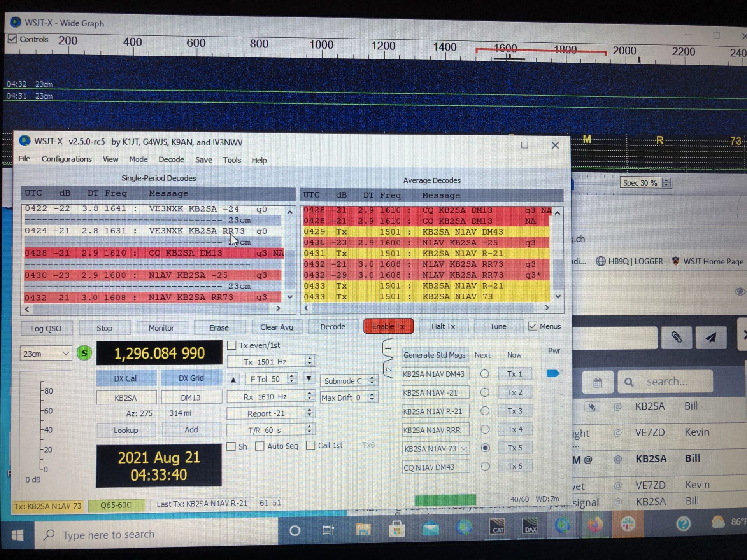Toggle the Sh checkbox

(x=231, y=446)
